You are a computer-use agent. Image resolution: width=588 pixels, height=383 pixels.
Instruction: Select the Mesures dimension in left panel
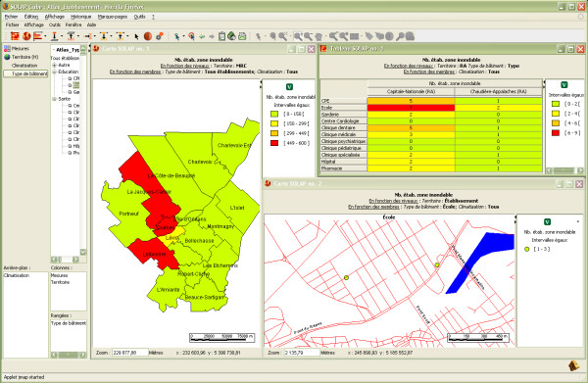coord(17,49)
